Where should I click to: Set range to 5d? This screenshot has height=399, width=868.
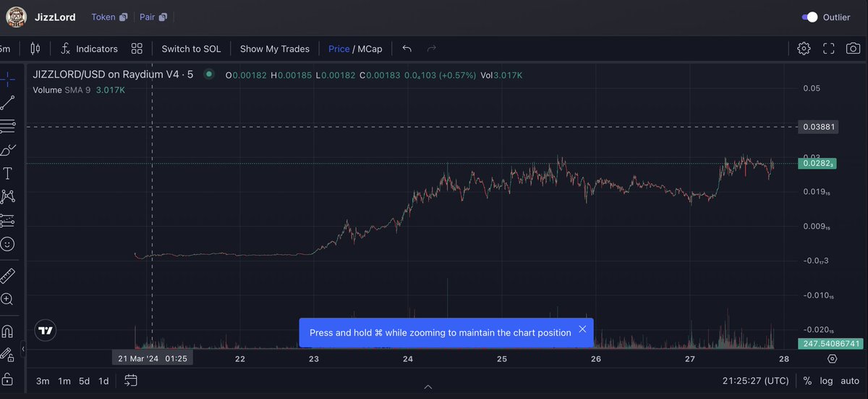click(84, 381)
